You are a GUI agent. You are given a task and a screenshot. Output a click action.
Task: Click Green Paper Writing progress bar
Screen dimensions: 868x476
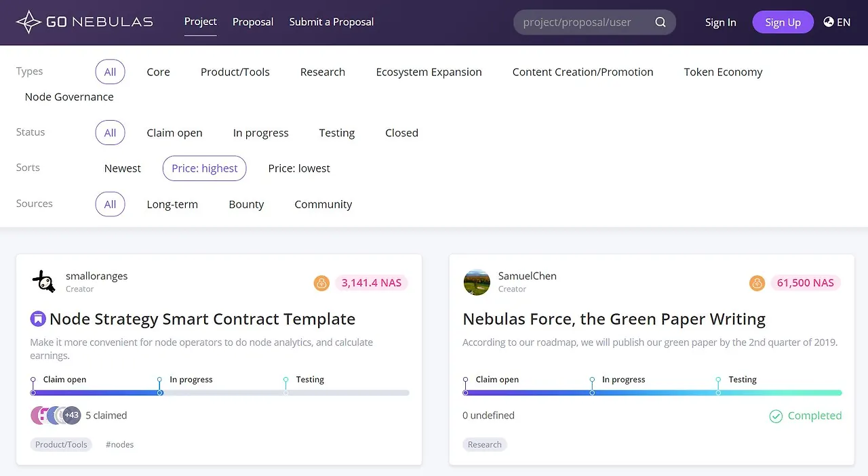pyautogui.click(x=652, y=393)
